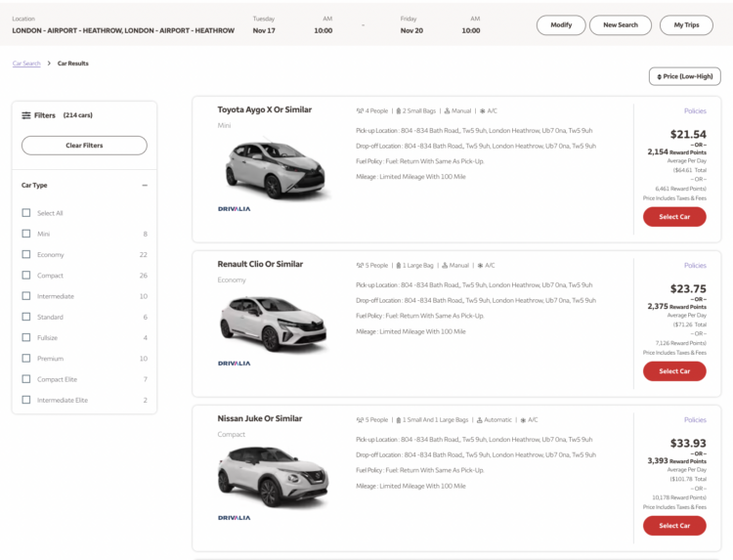Click the bag icon in Nissan Juke row
Image resolution: width=733 pixels, height=560 pixels.
click(399, 420)
